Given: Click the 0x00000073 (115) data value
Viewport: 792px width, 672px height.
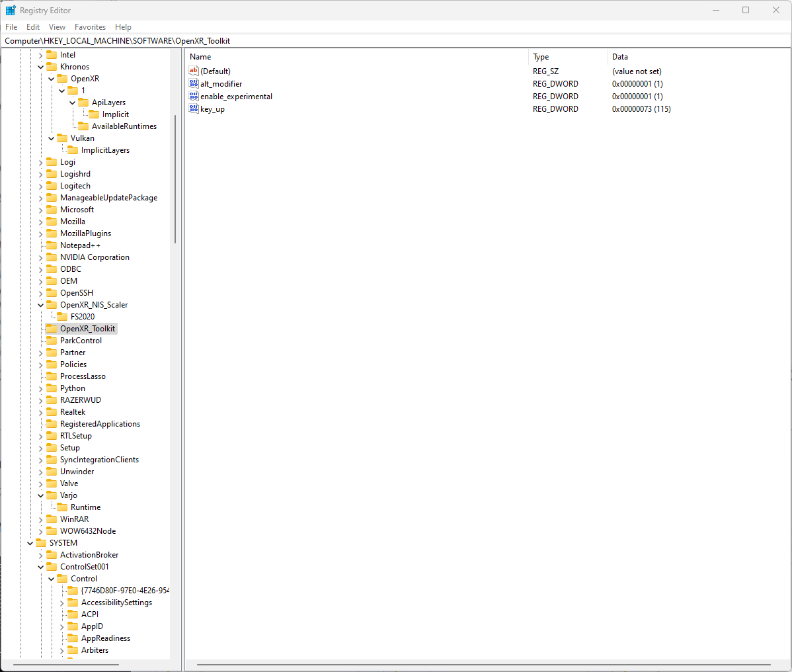Looking at the screenshot, I should [641, 109].
